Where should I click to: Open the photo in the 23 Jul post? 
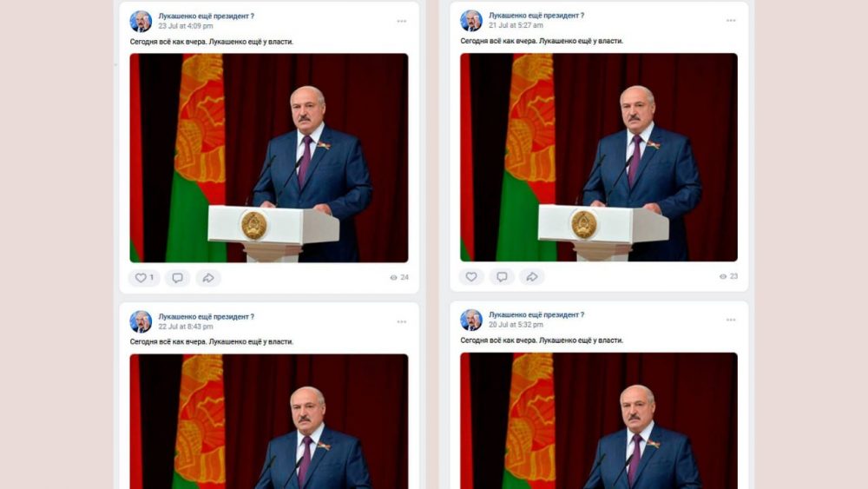point(269,158)
